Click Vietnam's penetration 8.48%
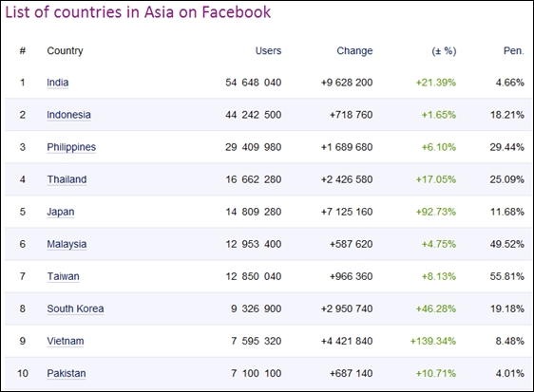This screenshot has width=534, height=392. coord(510,341)
